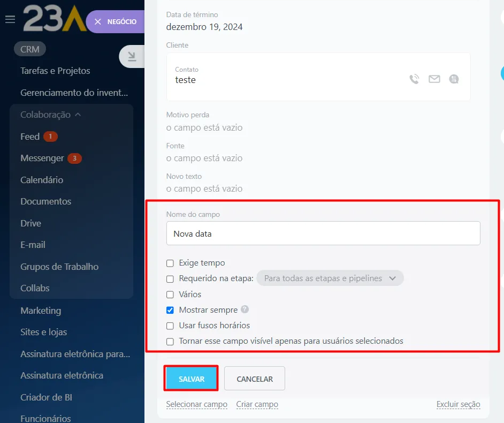
Task: Click the Criar campo link
Action: [257, 404]
